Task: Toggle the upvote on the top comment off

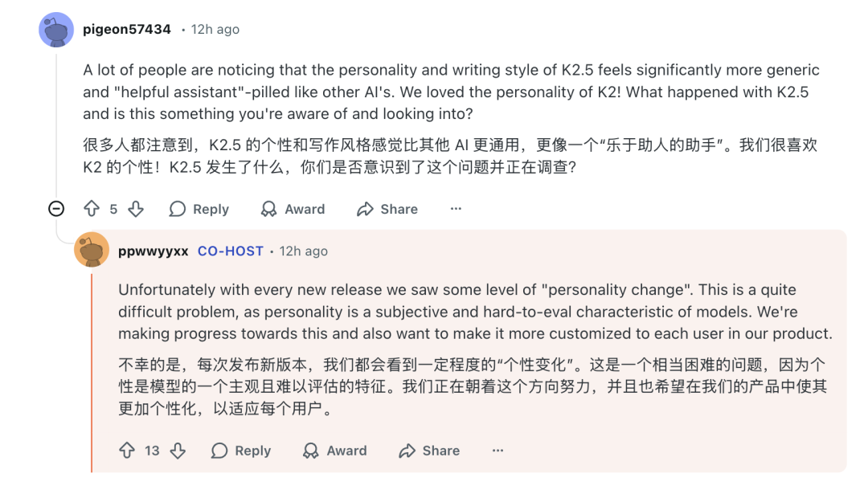Action: click(92, 209)
